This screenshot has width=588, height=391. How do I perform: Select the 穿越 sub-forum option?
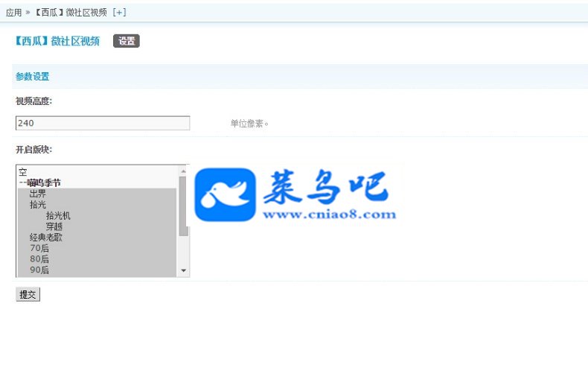point(97,226)
